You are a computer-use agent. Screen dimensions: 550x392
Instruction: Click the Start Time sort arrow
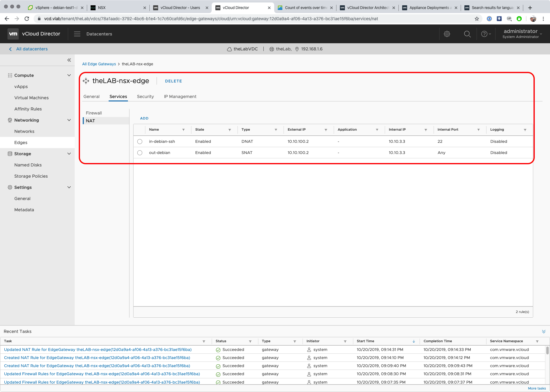414,341
